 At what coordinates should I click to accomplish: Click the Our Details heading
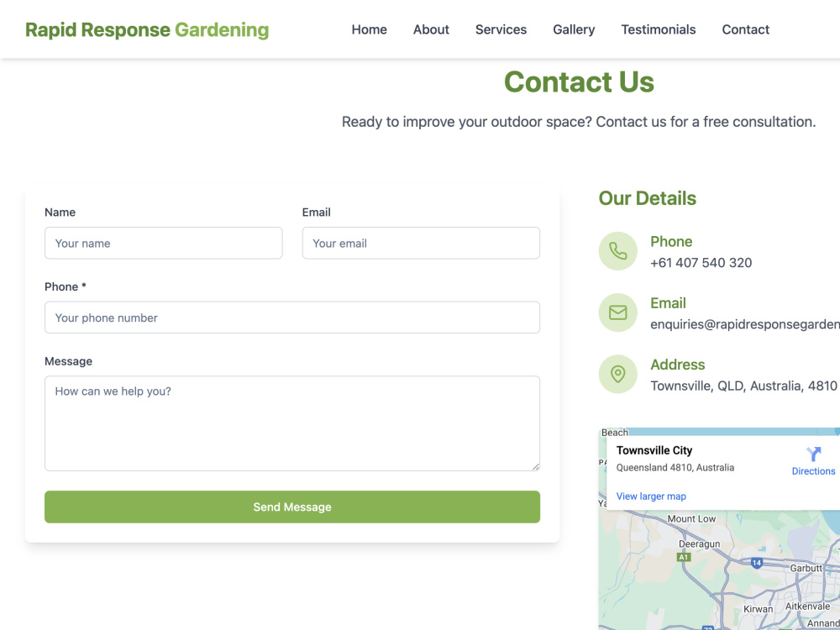coord(647,198)
